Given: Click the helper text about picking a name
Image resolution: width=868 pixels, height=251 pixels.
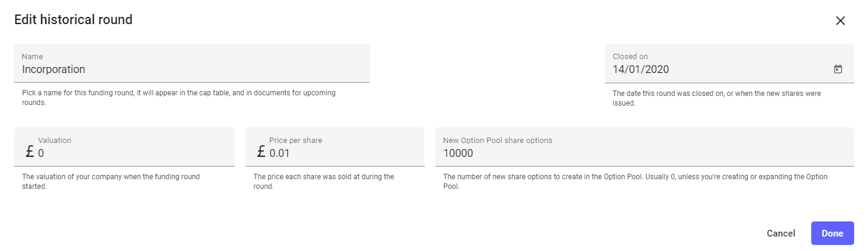Looking at the screenshot, I should tap(179, 98).
